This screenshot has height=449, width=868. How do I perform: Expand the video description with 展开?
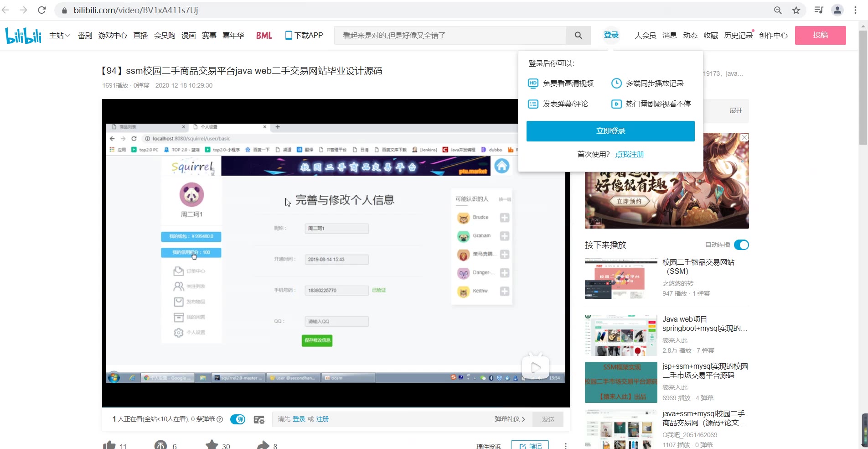[736, 110]
